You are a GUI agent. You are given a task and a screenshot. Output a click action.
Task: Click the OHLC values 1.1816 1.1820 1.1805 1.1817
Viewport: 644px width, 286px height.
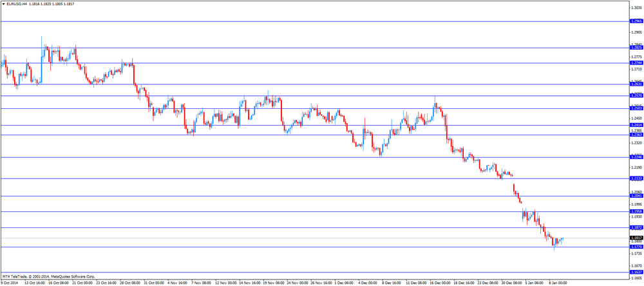[x=52, y=3]
